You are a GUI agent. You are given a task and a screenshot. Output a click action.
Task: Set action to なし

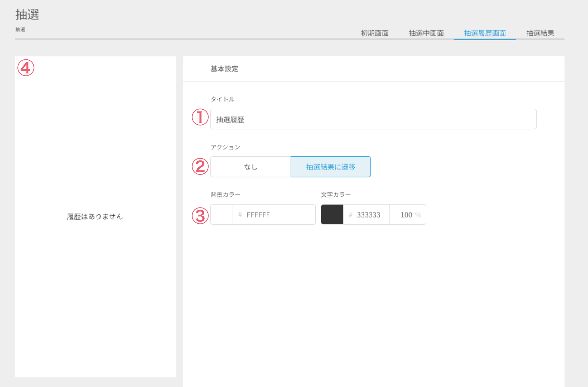(250, 167)
